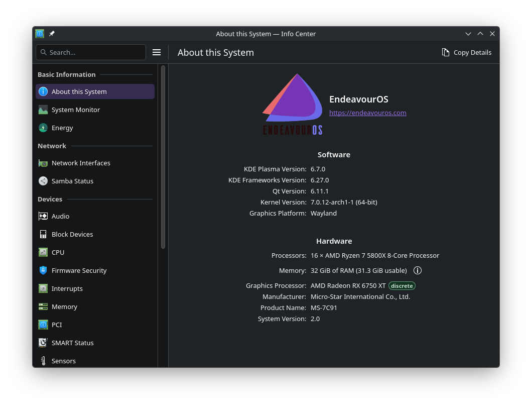Maximize window using titlebar up chevron
Viewport: 532px width, 406px height.
(480, 34)
